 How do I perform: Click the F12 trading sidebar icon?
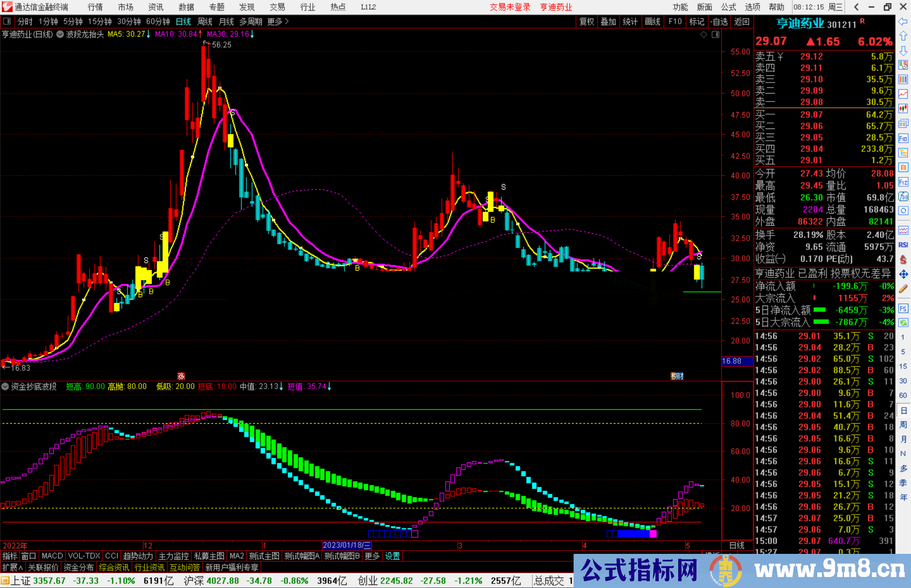(903, 182)
